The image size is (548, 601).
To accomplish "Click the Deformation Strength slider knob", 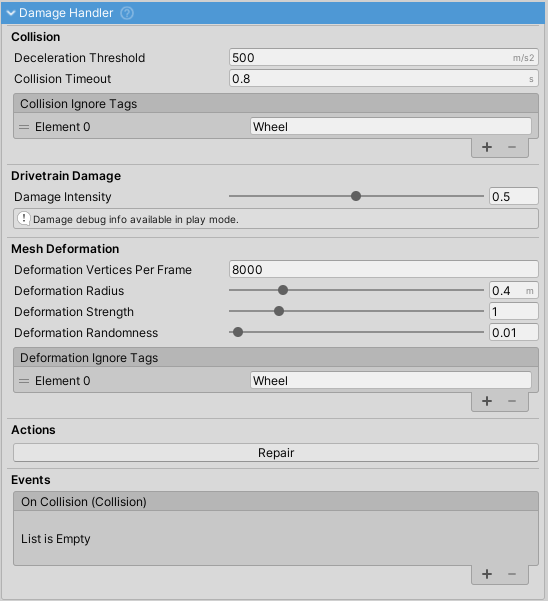I will tap(279, 311).
